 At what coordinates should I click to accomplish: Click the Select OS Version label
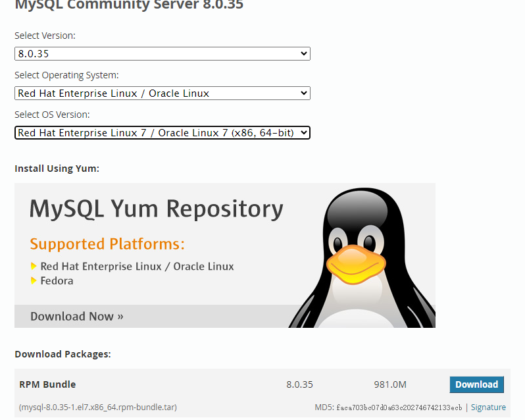[x=52, y=115]
